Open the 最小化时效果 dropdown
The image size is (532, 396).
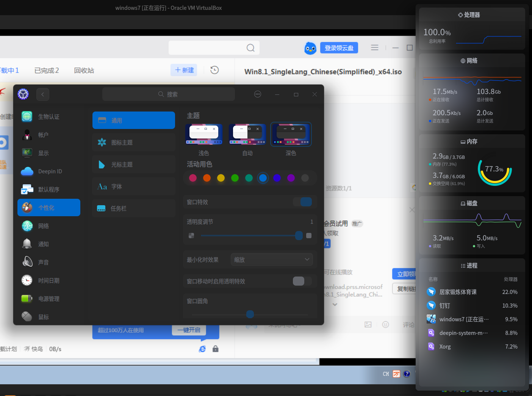click(271, 259)
